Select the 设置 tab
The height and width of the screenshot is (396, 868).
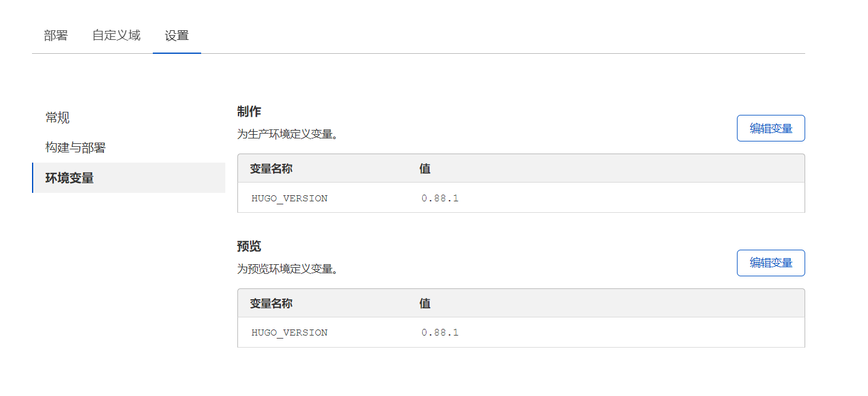coord(176,36)
